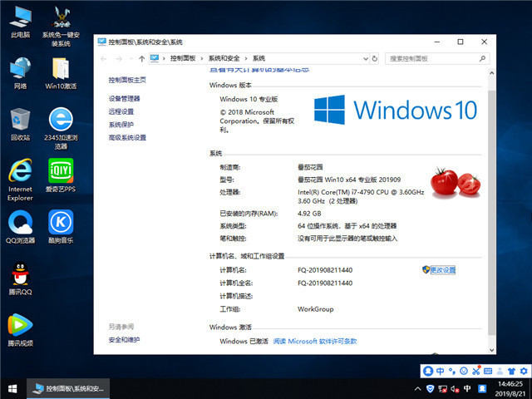Expand the address bar history dropdown
532x399 pixels.
pyautogui.click(x=363, y=58)
